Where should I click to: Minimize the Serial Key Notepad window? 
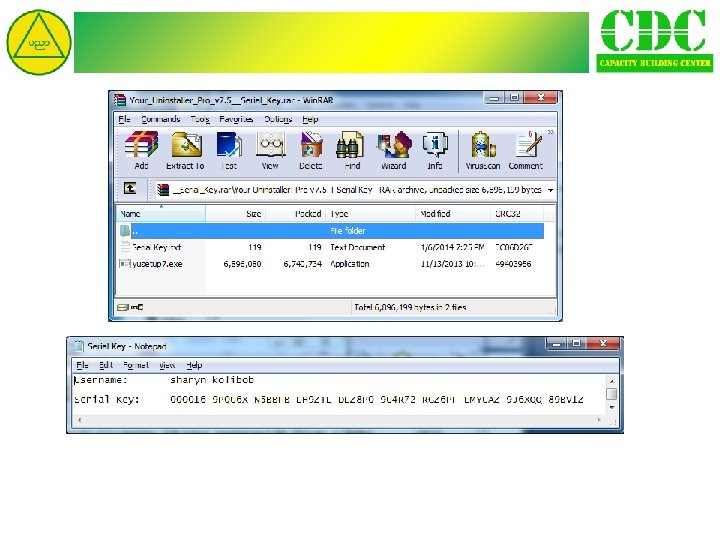click(557, 343)
